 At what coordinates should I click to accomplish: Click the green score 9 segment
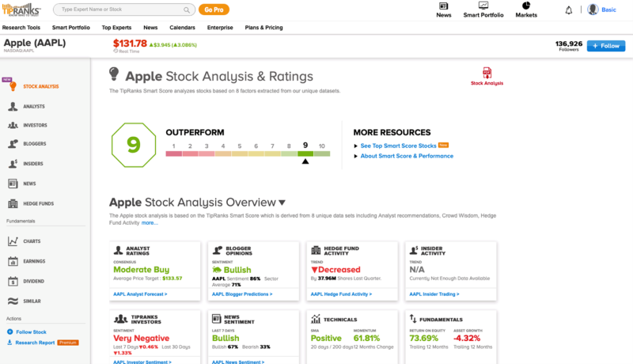(x=305, y=154)
